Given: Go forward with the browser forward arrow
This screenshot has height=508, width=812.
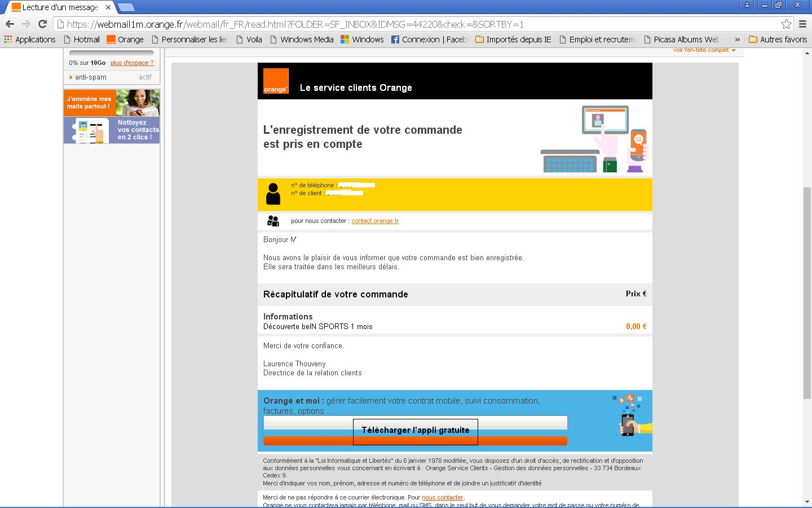Looking at the screenshot, I should point(26,24).
